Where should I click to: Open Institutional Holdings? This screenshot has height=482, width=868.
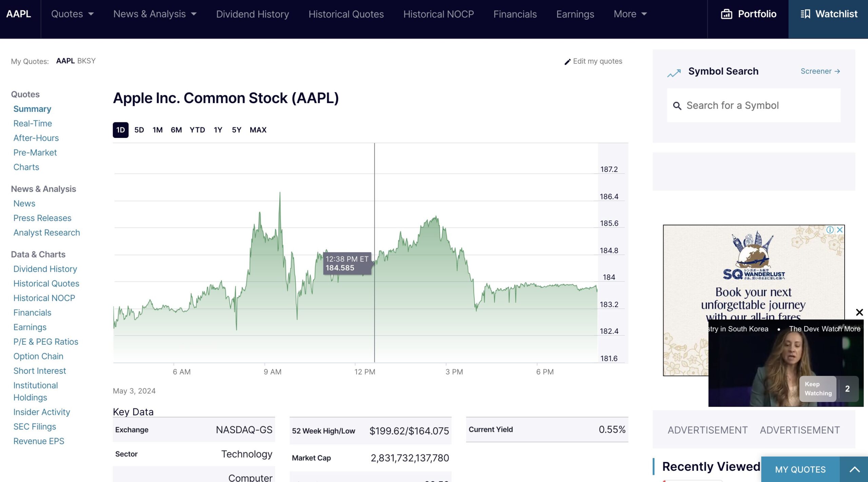[x=36, y=391]
